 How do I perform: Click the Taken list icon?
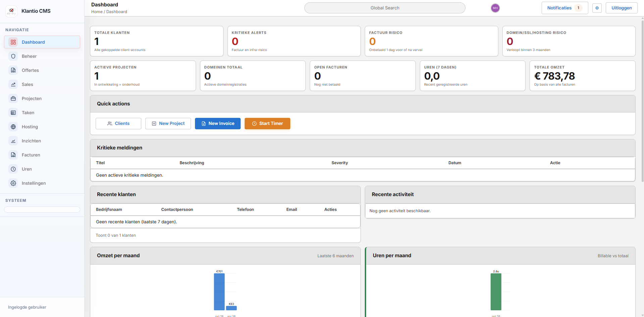click(13, 112)
